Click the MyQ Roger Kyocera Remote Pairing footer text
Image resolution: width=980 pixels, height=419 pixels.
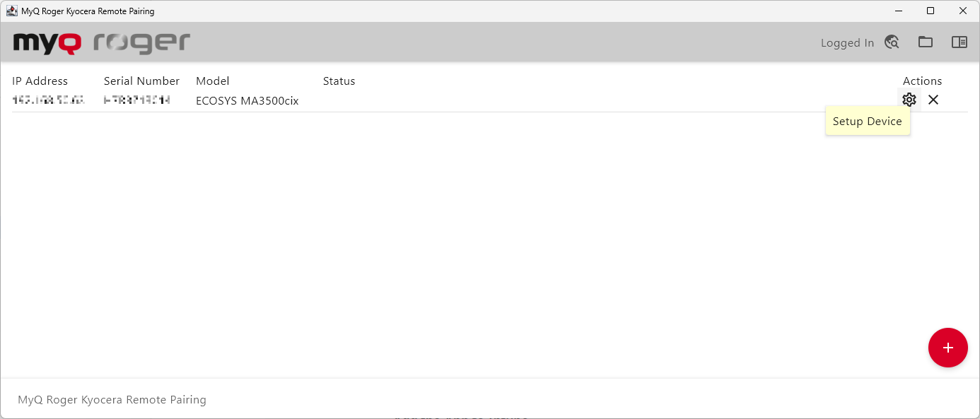click(112, 400)
